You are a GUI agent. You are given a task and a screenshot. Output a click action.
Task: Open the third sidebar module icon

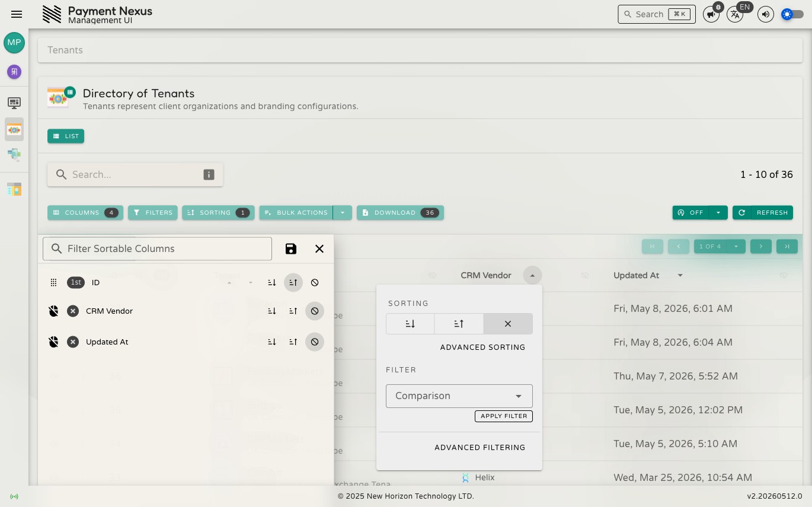14,155
